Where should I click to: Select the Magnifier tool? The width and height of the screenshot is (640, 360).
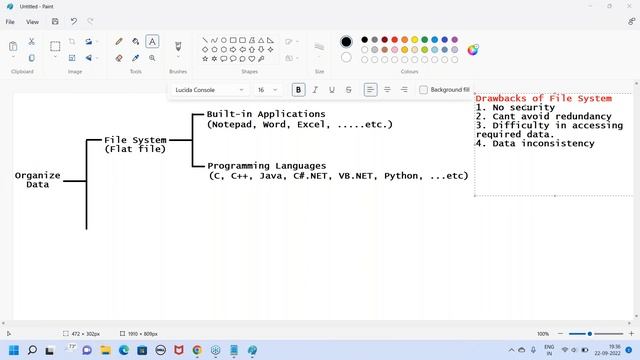152,58
